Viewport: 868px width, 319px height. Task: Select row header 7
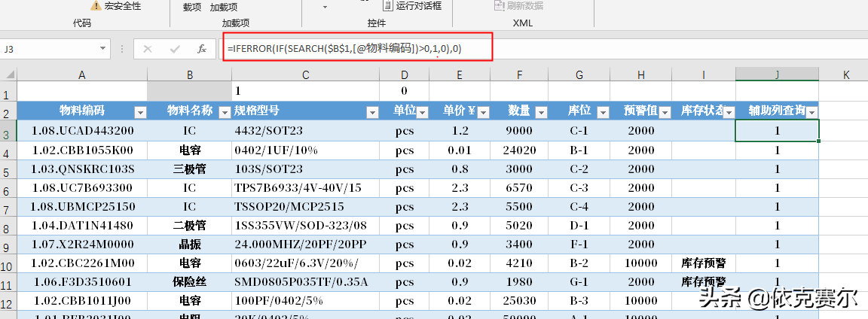[x=8, y=206]
